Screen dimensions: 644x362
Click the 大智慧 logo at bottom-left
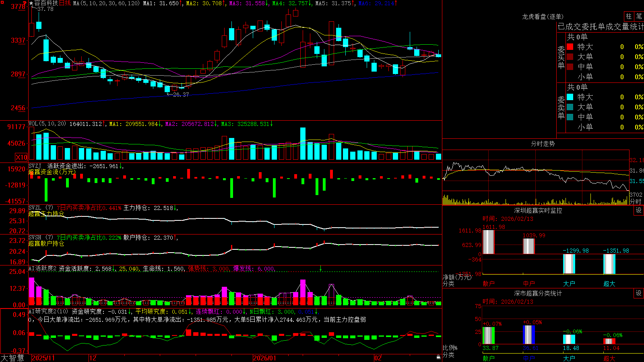(x=12, y=358)
